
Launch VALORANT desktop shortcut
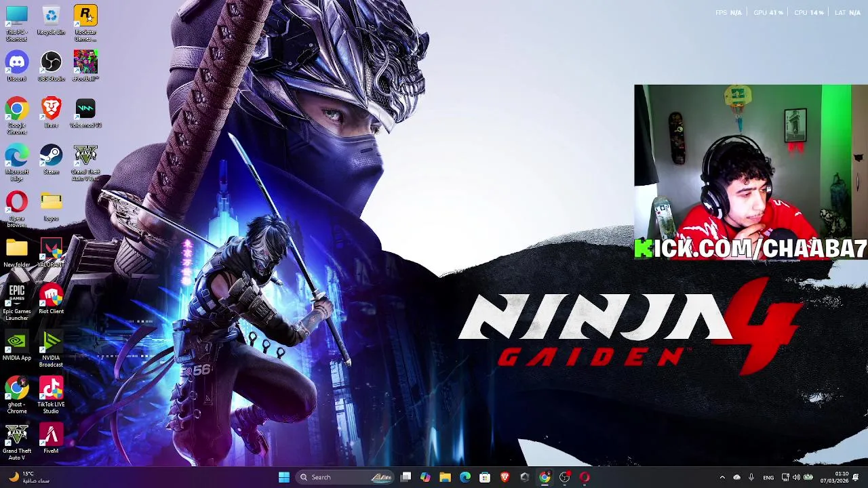51,253
